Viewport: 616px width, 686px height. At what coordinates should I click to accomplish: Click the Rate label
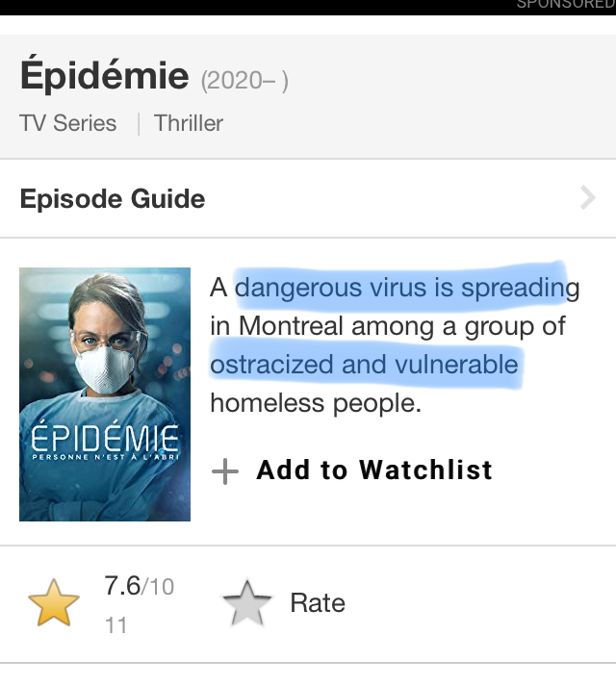318,603
